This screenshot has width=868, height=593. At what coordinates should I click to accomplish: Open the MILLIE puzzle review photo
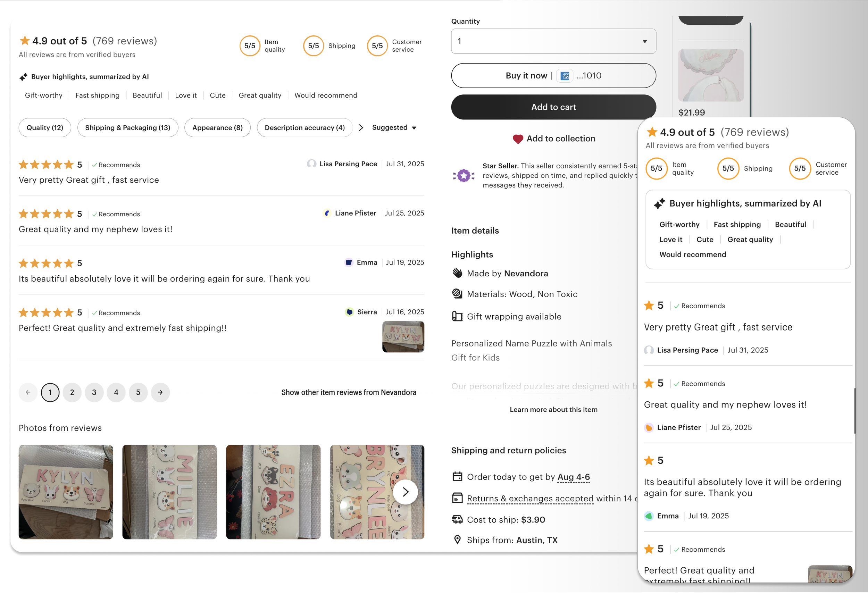click(x=169, y=492)
